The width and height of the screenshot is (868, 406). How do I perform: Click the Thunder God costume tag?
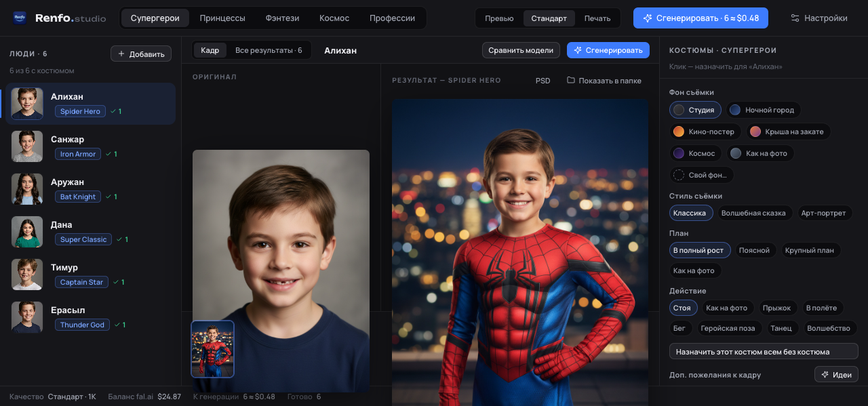pyautogui.click(x=82, y=325)
